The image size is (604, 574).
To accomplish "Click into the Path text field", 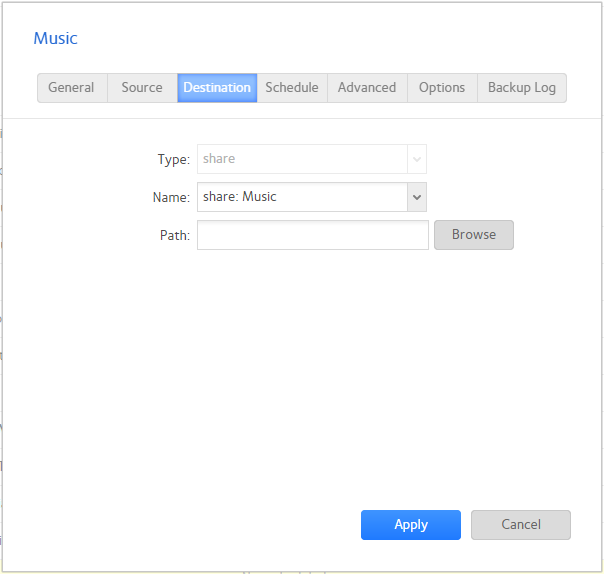I will coord(312,235).
